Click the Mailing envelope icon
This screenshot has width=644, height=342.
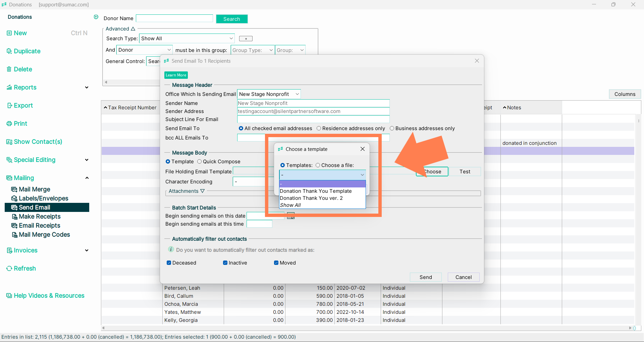click(9, 178)
